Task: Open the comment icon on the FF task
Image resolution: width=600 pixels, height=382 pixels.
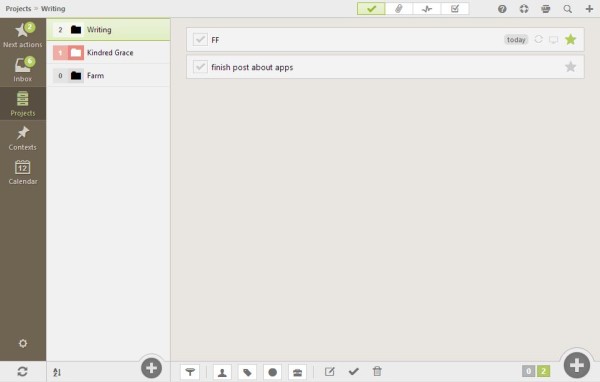Action: tap(553, 39)
